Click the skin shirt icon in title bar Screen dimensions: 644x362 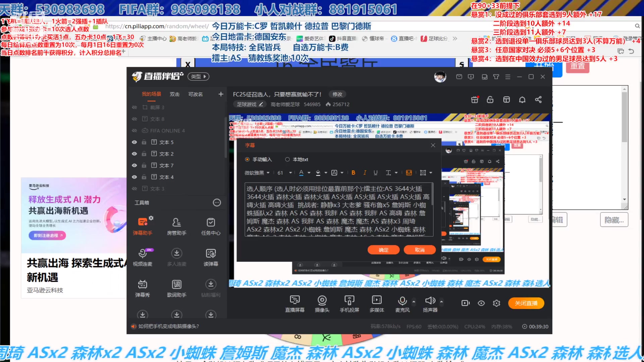coord(496,77)
